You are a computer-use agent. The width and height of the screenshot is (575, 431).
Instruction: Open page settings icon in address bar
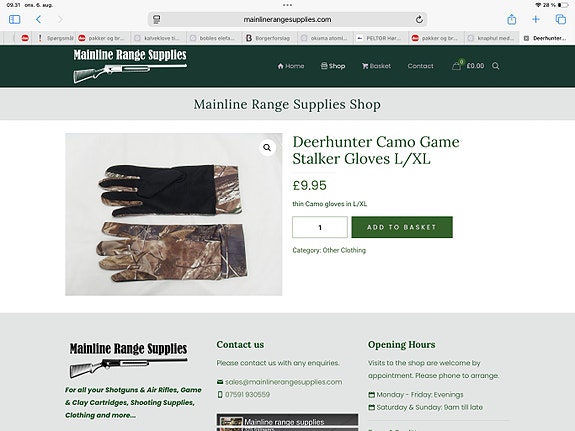[157, 19]
